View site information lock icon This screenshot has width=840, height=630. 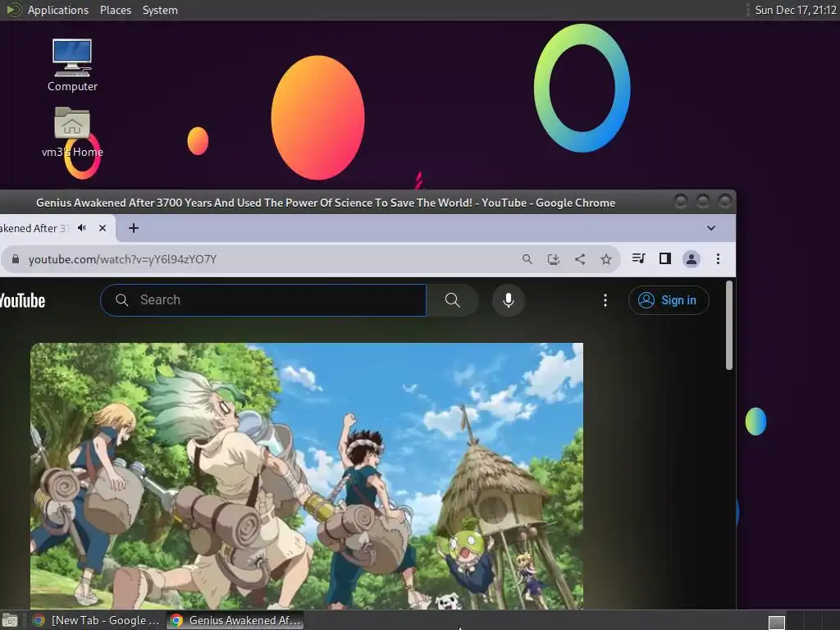tap(16, 259)
